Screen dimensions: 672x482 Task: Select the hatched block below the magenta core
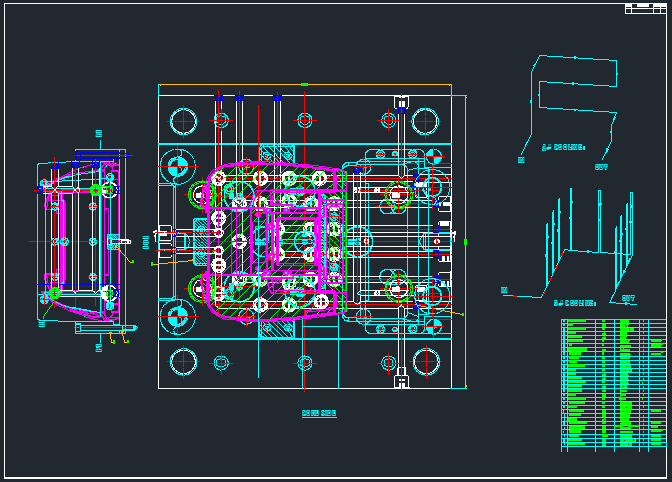pyautogui.click(x=276, y=329)
